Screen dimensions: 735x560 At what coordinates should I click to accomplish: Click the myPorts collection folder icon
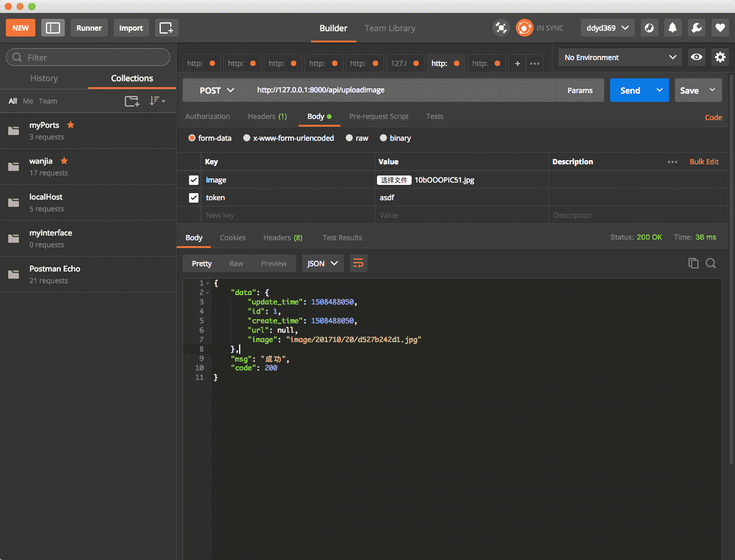click(x=14, y=131)
